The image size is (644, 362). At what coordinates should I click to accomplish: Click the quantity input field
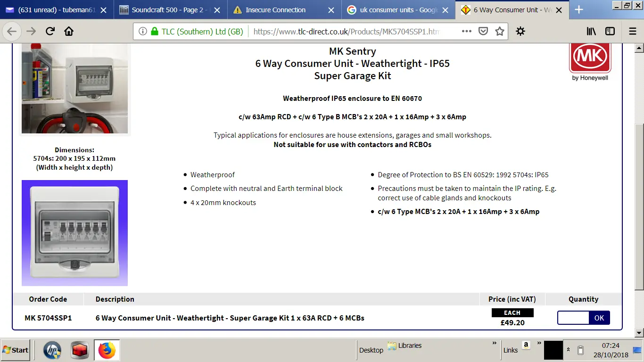coord(573,318)
